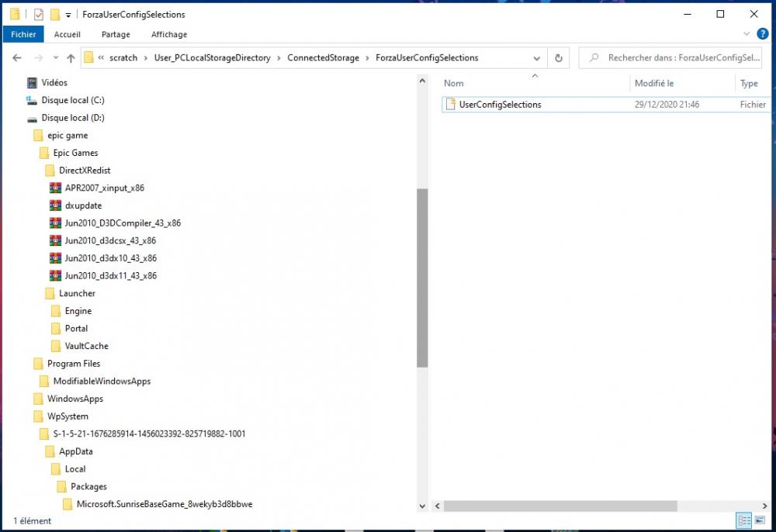Click the Back navigation arrow
Image resolution: width=776 pixels, height=532 pixels.
[17, 58]
